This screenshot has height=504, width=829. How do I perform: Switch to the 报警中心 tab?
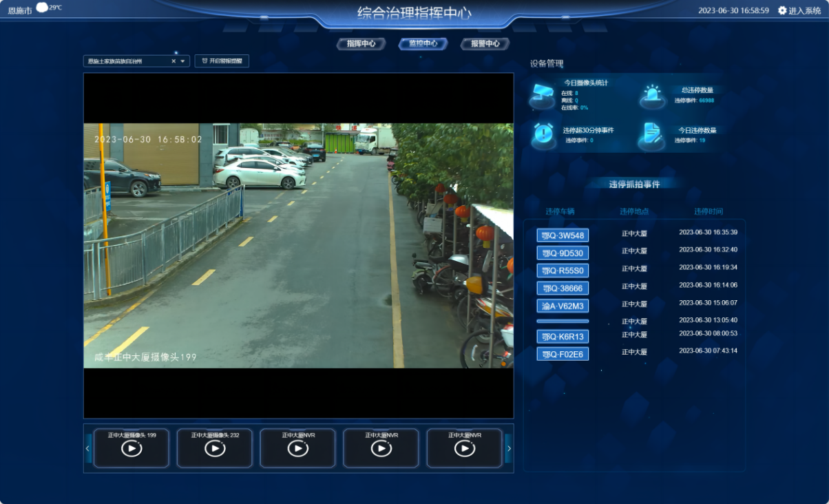coord(485,43)
